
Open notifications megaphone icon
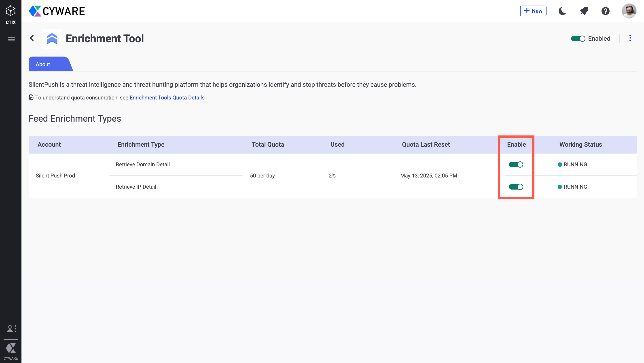(x=584, y=11)
